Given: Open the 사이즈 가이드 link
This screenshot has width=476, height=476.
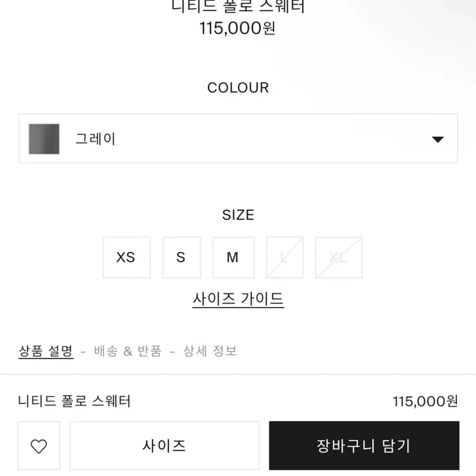Looking at the screenshot, I should pos(238,299).
